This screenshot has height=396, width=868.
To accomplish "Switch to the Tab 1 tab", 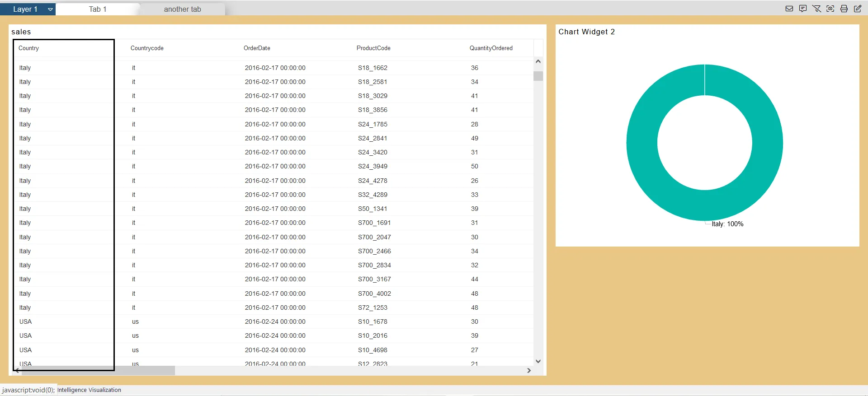I will 98,9.
